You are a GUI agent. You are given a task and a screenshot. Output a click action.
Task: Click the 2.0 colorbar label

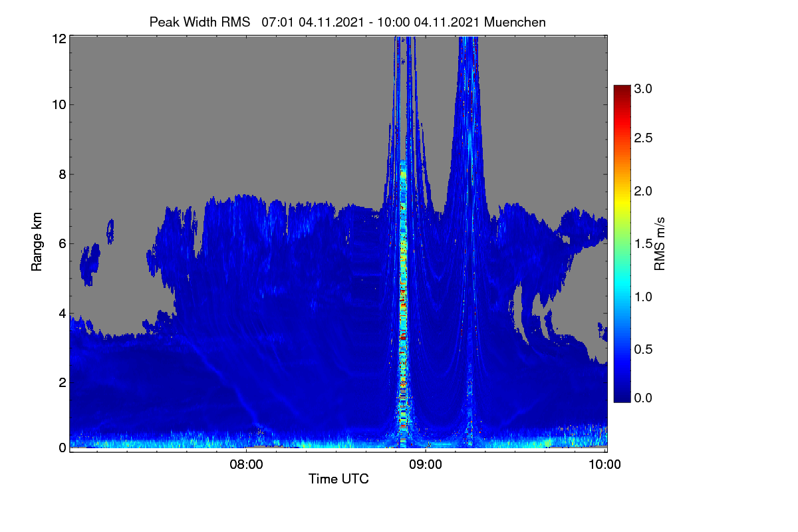click(x=644, y=192)
